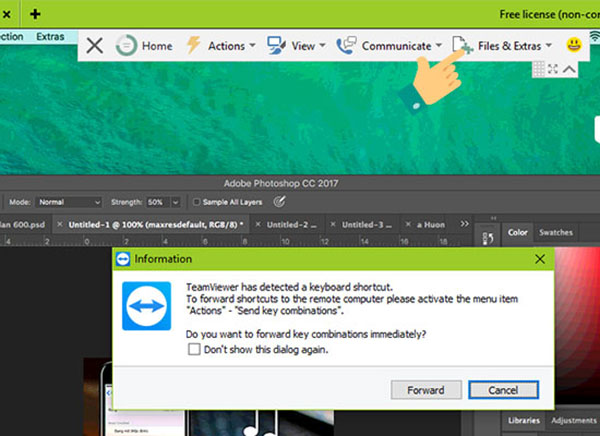600x436 pixels.
Task: Close the Untitled-3 document tab
Action: tap(333, 224)
